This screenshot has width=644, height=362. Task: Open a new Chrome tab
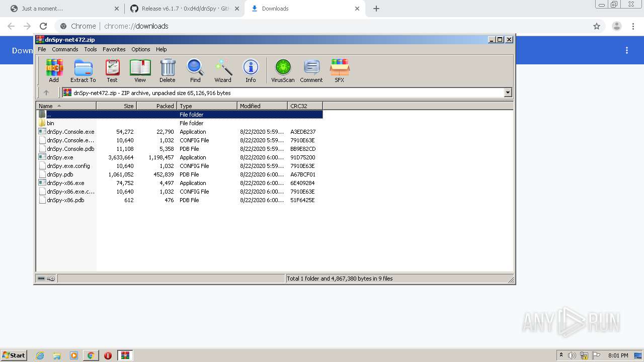coord(376,9)
